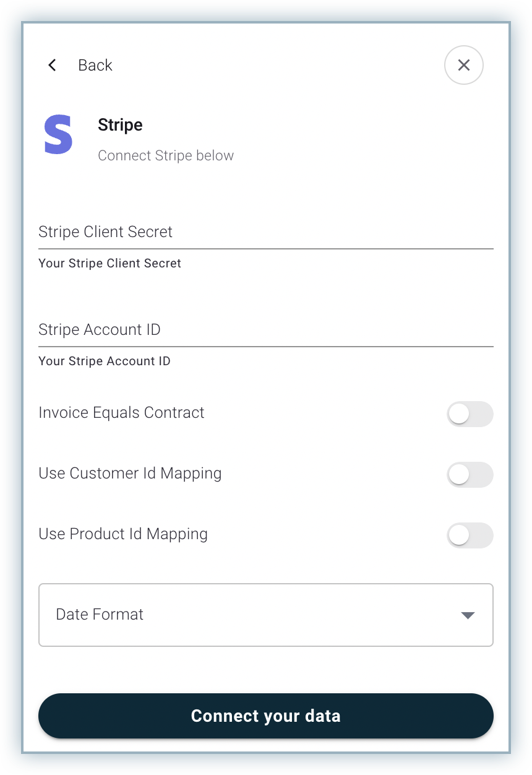Turn on Use Customer Id Mapping switch
This screenshot has width=532, height=775.
click(470, 475)
